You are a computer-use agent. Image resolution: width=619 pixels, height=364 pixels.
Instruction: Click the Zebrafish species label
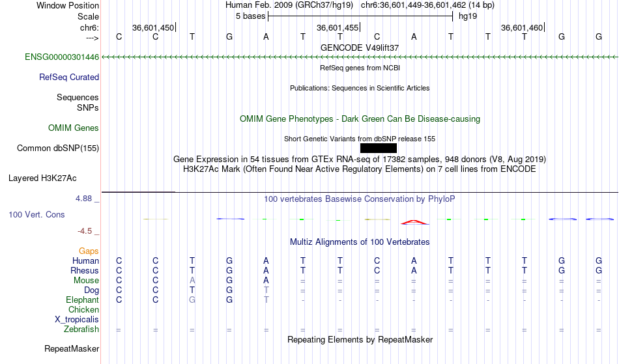81,329
